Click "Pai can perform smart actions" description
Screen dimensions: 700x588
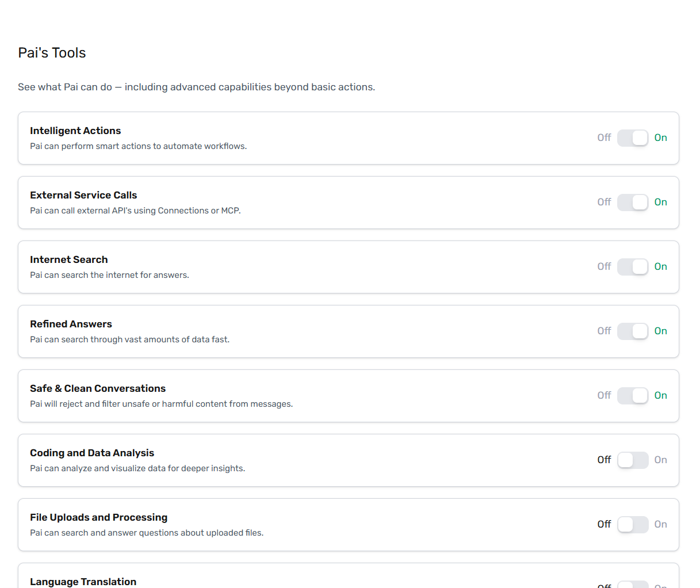pos(138,146)
